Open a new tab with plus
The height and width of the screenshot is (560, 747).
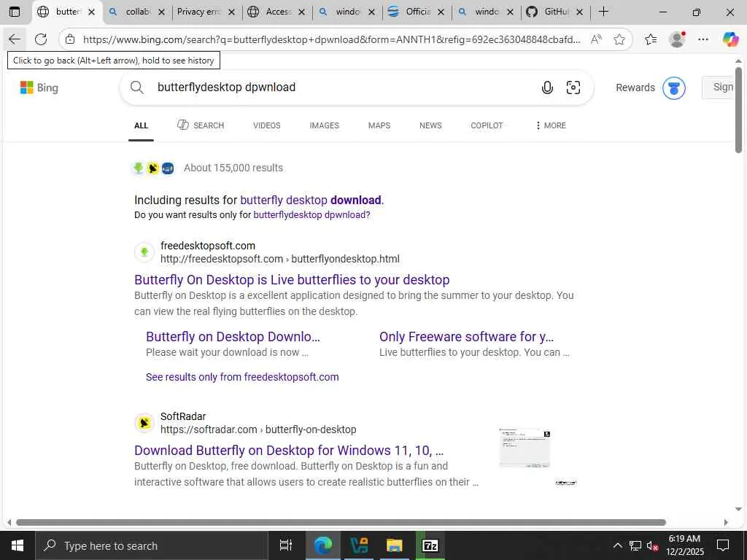603,12
